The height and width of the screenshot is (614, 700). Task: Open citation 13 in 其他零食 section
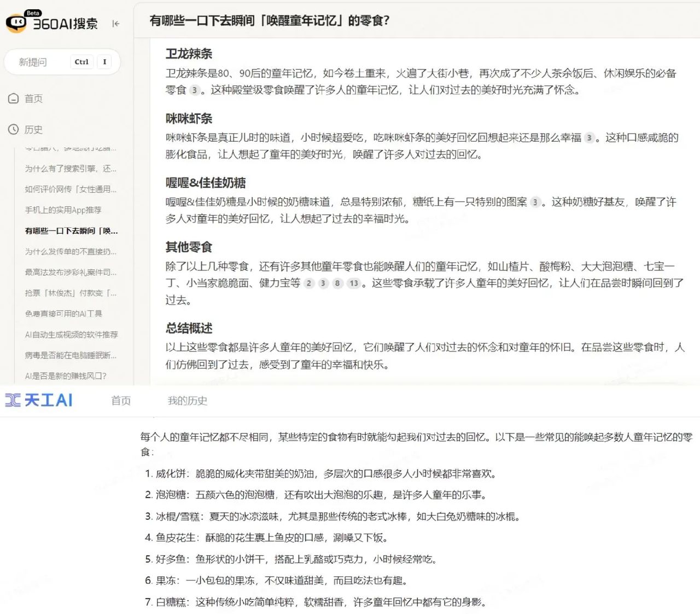[354, 283]
